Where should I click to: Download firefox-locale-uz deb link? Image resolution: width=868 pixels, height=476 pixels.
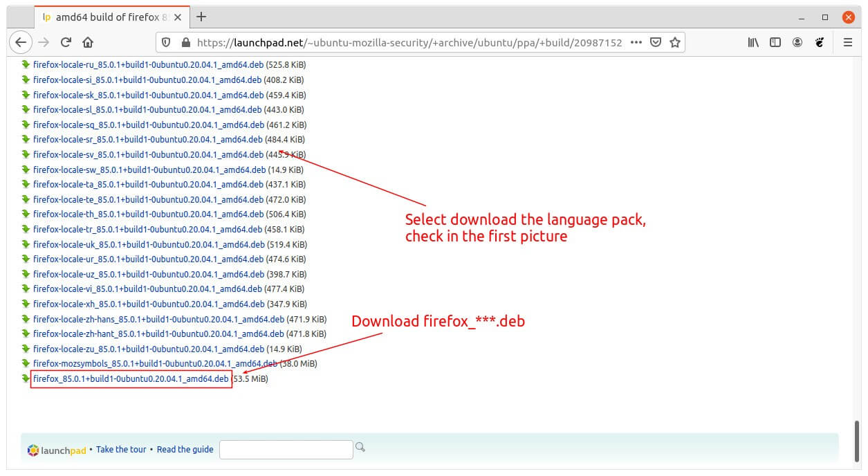click(x=148, y=275)
